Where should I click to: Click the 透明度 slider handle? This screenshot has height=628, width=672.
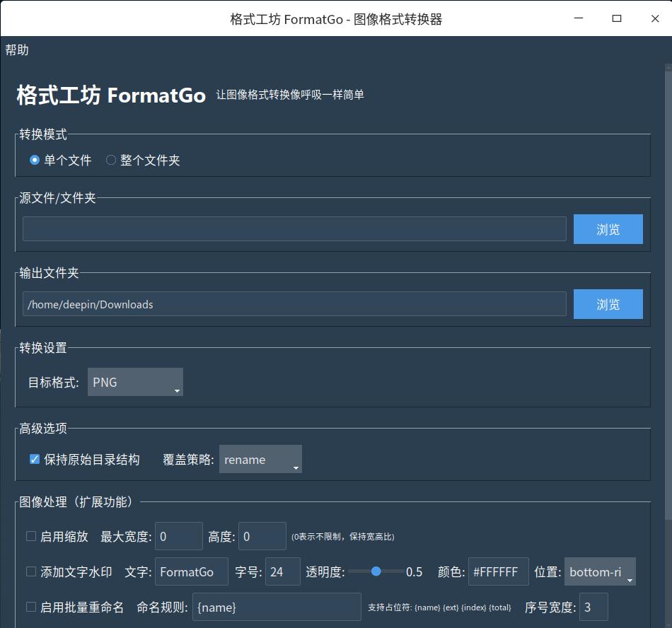coord(376,571)
